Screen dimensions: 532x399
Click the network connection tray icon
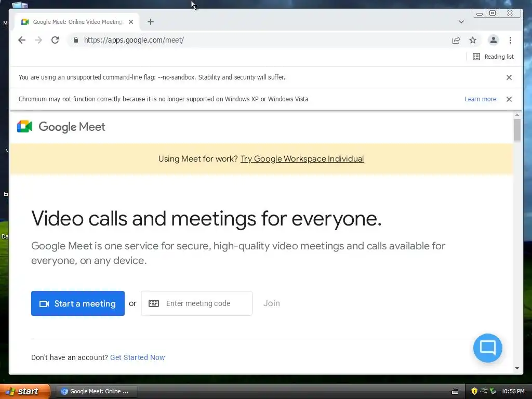pos(484,391)
